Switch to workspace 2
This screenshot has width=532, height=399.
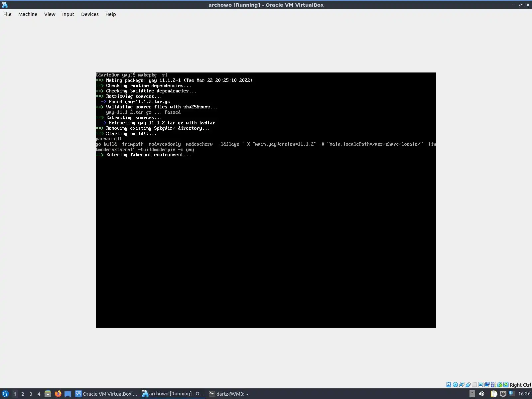(23, 394)
